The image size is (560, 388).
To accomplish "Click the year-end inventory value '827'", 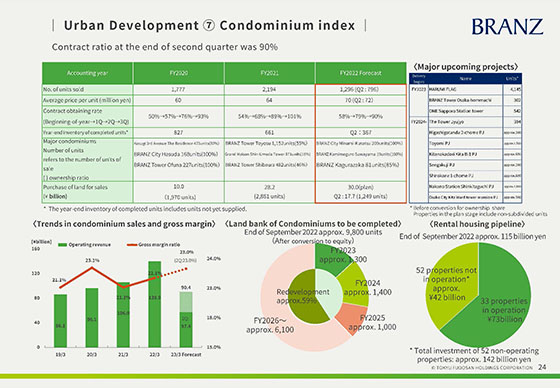I will click(x=178, y=133).
